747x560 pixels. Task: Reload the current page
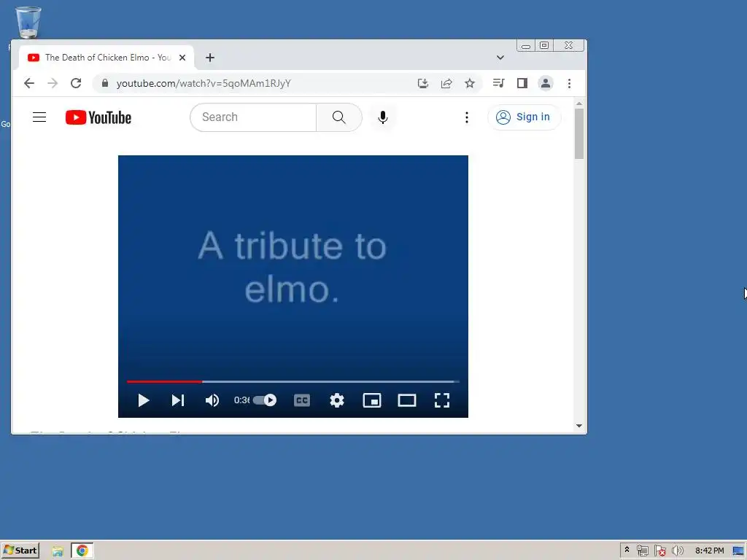click(76, 83)
